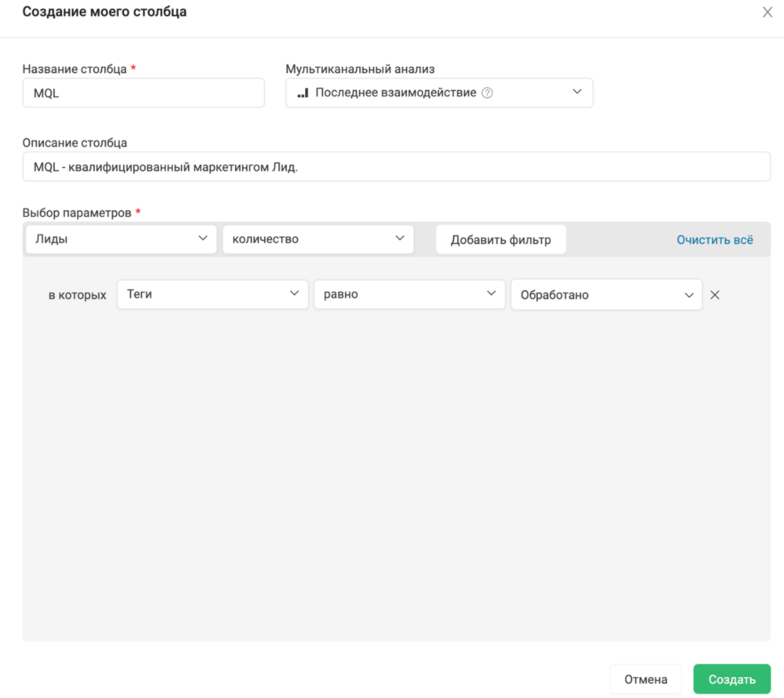Click the help question mark icon

487,93
